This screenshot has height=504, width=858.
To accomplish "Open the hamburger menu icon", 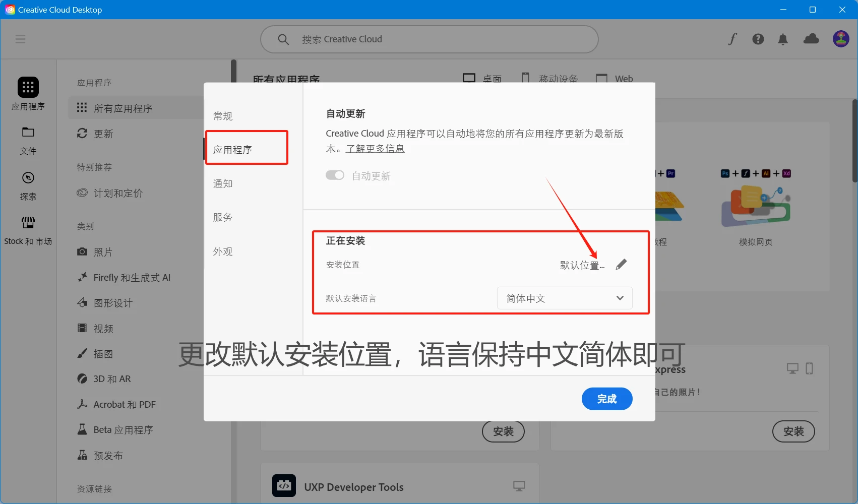I will 20,39.
